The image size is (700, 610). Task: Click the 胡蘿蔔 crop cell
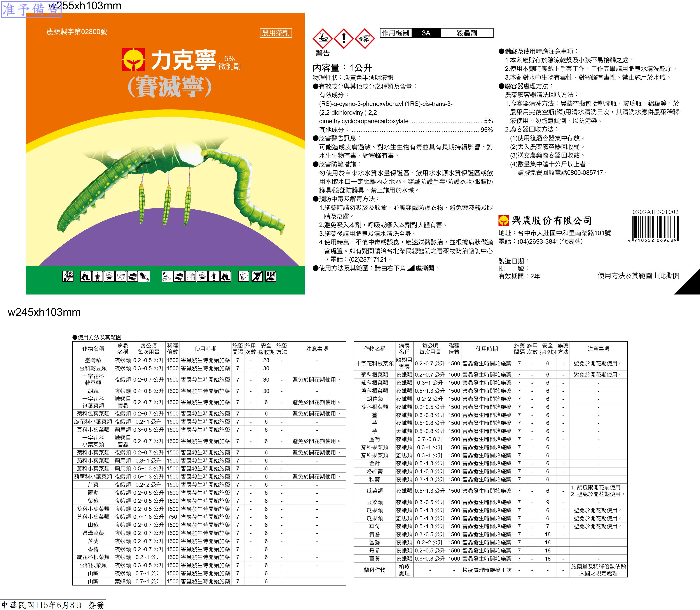click(374, 399)
